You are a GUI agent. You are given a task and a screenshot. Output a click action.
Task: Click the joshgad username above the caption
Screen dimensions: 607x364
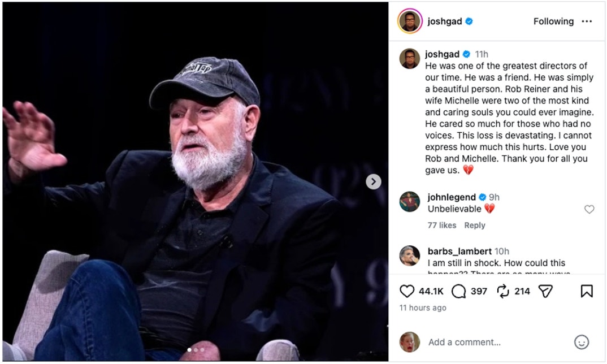(441, 54)
